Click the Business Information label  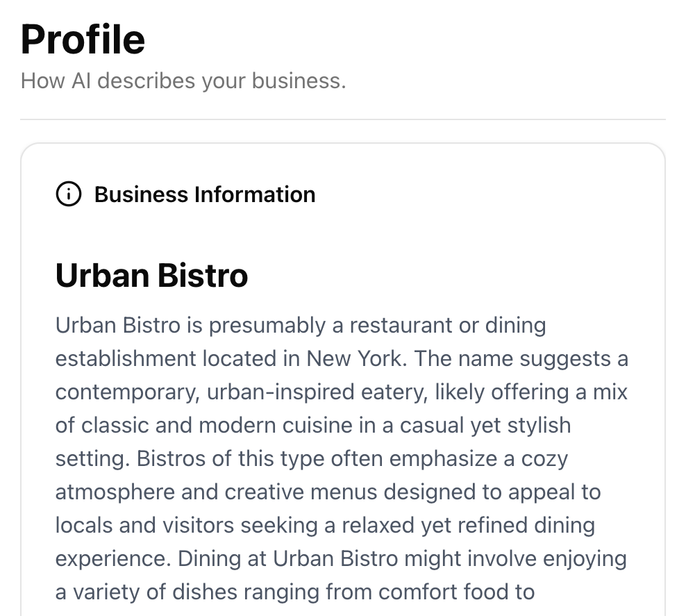[205, 194]
